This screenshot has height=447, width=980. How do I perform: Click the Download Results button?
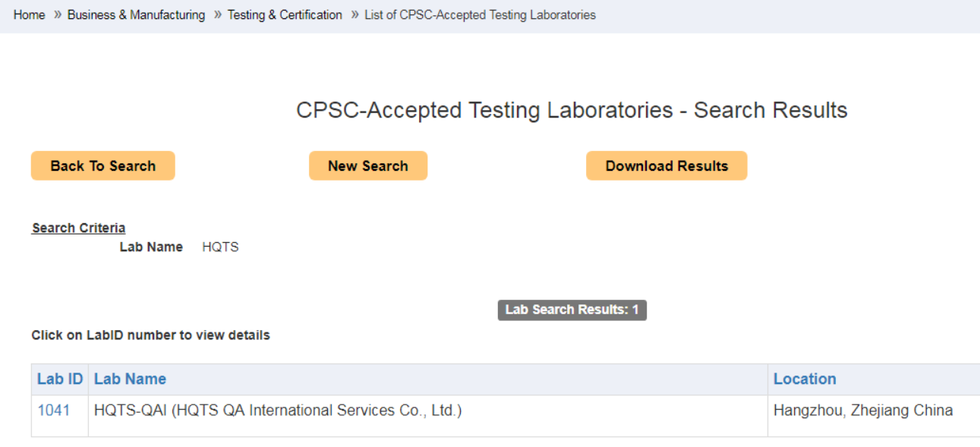[x=666, y=166]
